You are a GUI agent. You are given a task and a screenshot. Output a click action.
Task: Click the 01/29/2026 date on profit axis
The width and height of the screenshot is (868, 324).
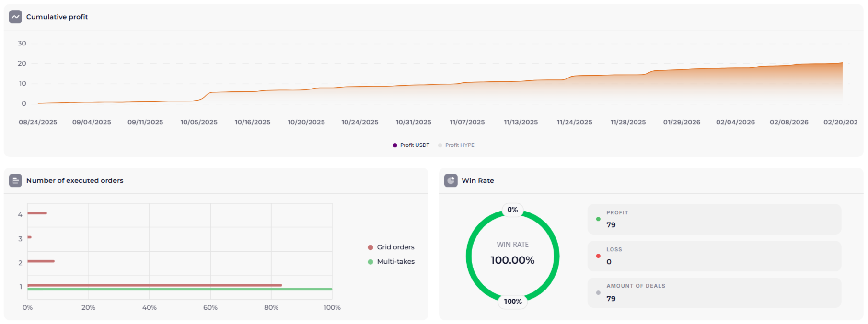682,122
